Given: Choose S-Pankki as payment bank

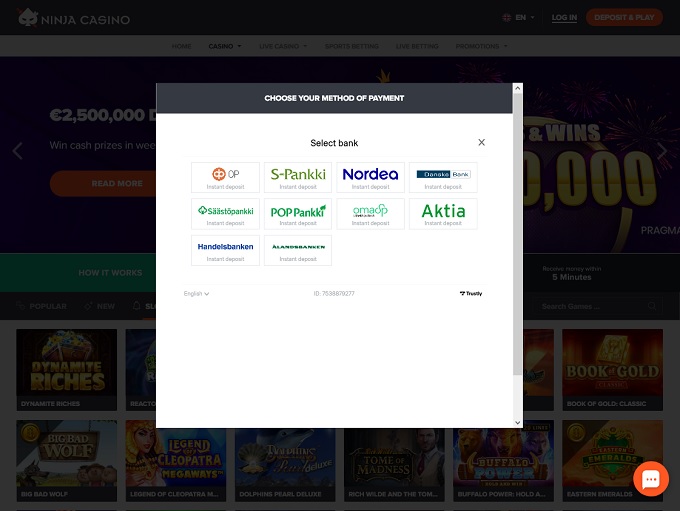Looking at the screenshot, I should (298, 177).
